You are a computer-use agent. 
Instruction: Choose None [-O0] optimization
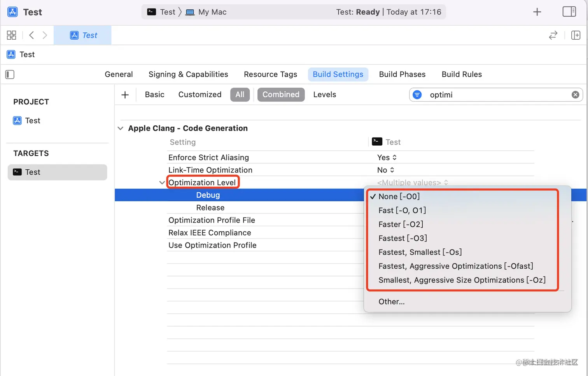(x=399, y=197)
